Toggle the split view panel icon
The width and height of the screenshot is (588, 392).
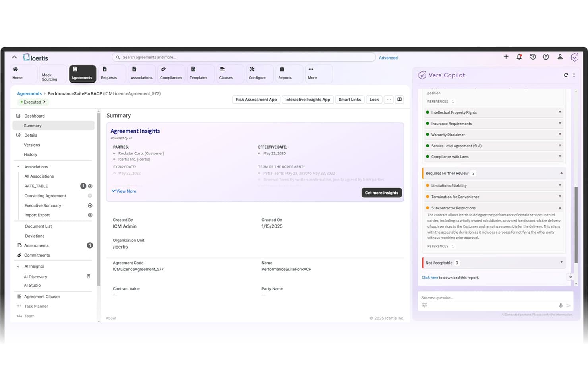(x=399, y=99)
